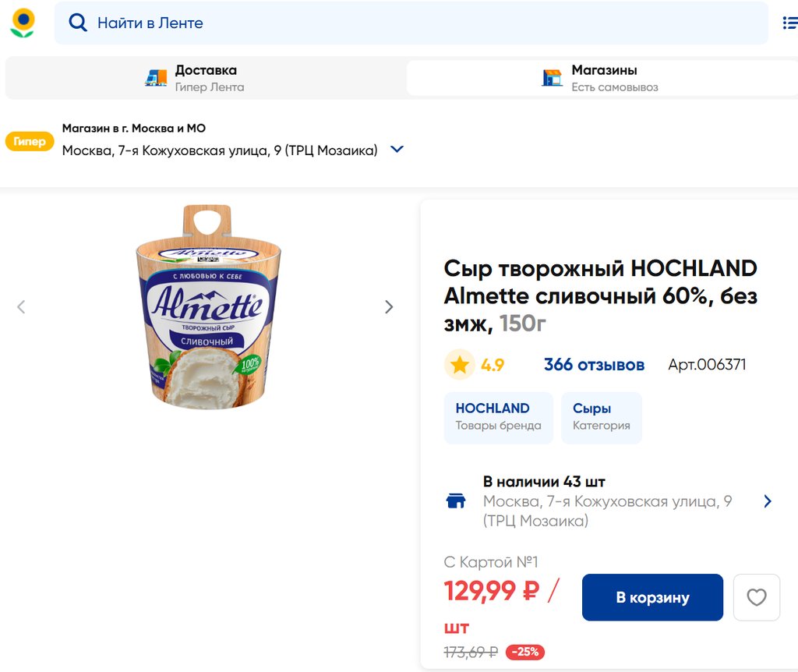Click the store shop icon
The width and height of the screenshot is (798, 672).
[x=552, y=78]
